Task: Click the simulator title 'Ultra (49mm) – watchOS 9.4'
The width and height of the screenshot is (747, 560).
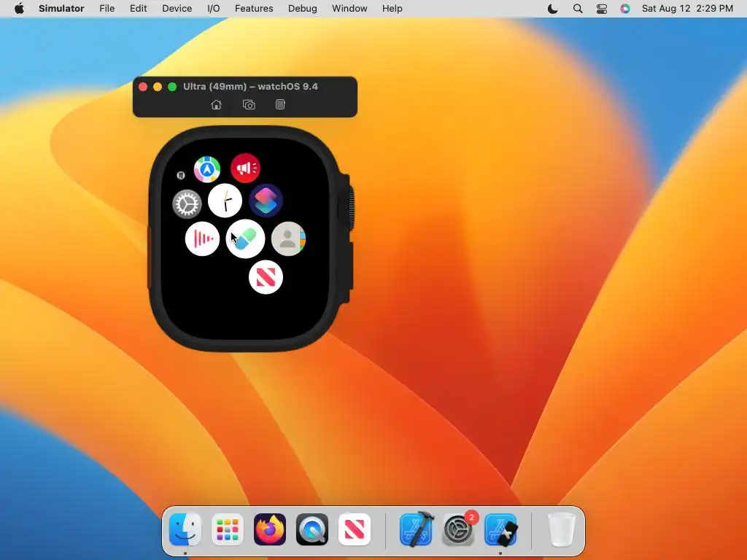Action: [251, 87]
